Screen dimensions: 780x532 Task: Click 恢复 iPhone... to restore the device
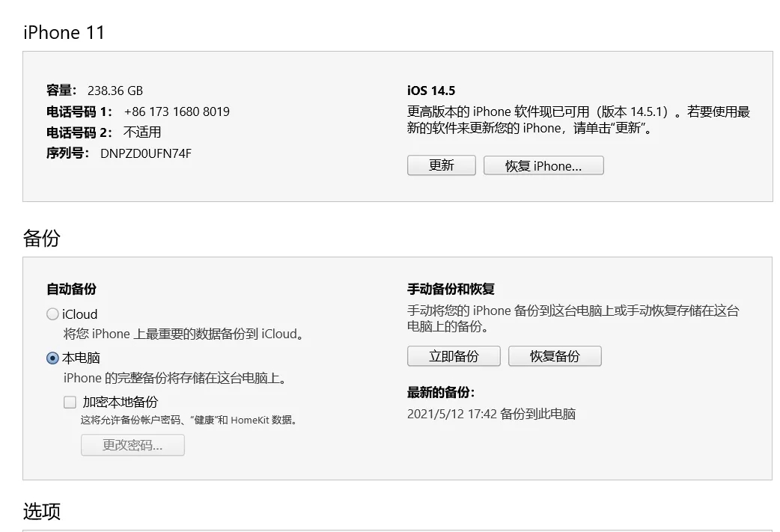click(x=543, y=165)
